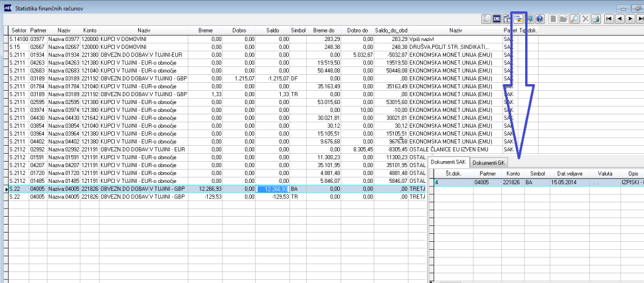This screenshot has width=644, height=283.
Task: Click Breme do cell 35.163,49
Action: tap(324, 86)
